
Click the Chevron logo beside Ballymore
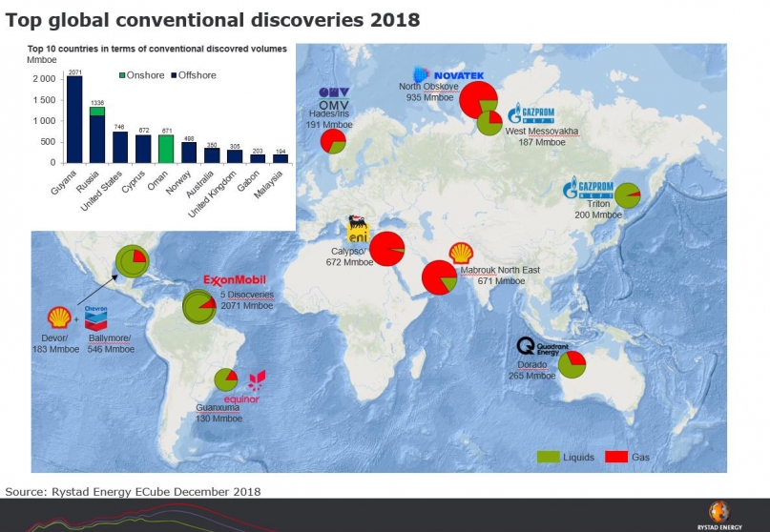94,315
